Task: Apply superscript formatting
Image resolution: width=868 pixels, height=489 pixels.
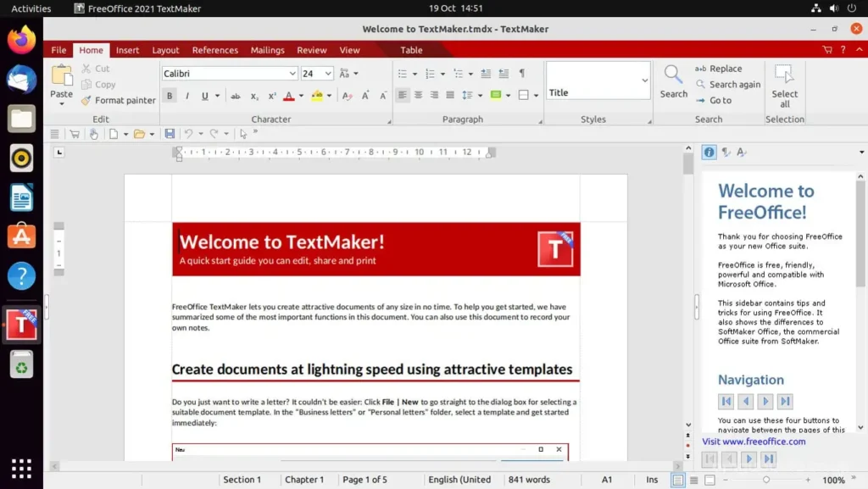Action: 272,96
